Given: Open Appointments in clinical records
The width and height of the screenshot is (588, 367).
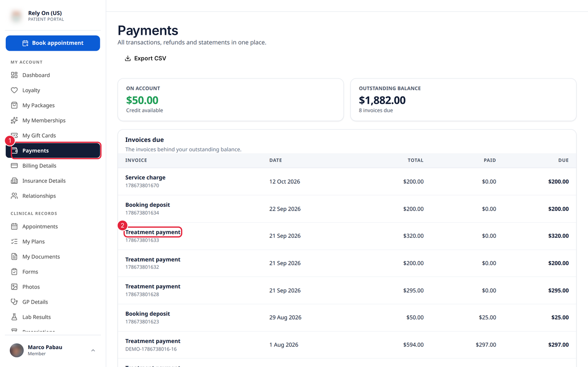Looking at the screenshot, I should (x=53, y=226).
